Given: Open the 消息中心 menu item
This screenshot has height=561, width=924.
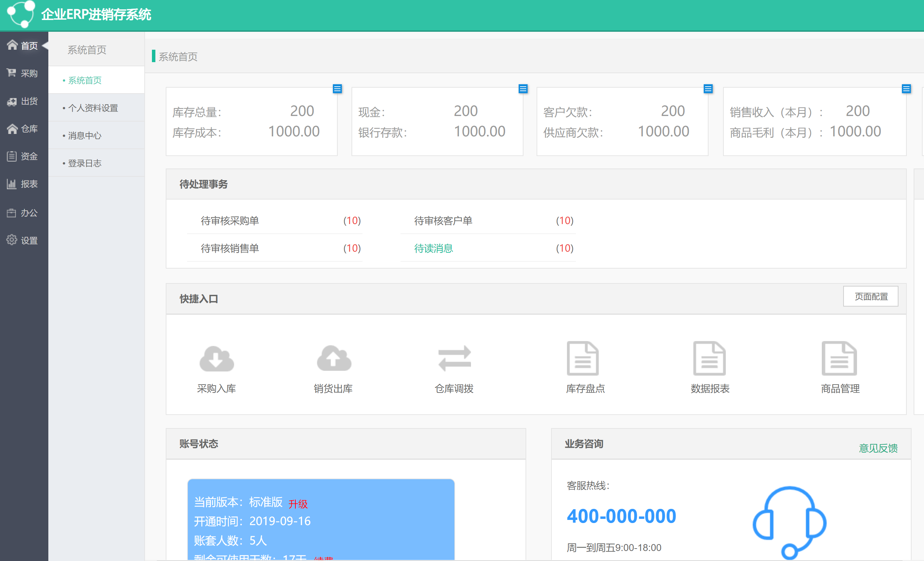Looking at the screenshot, I should [x=84, y=135].
